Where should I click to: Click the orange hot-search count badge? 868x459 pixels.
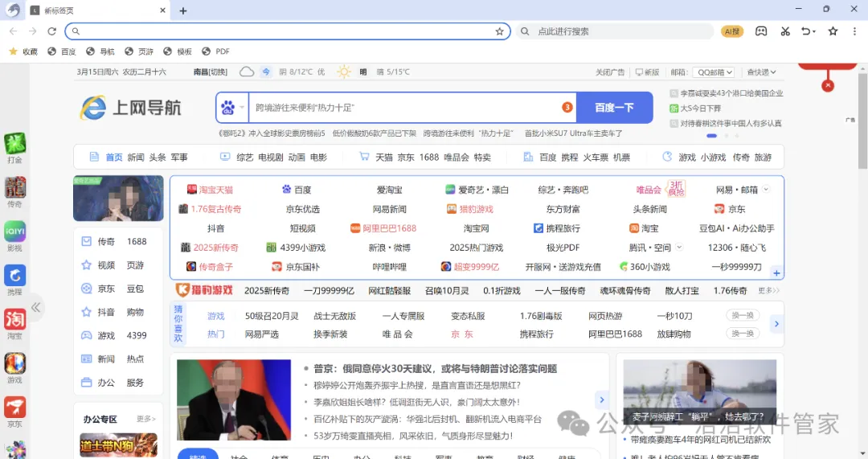click(x=567, y=108)
